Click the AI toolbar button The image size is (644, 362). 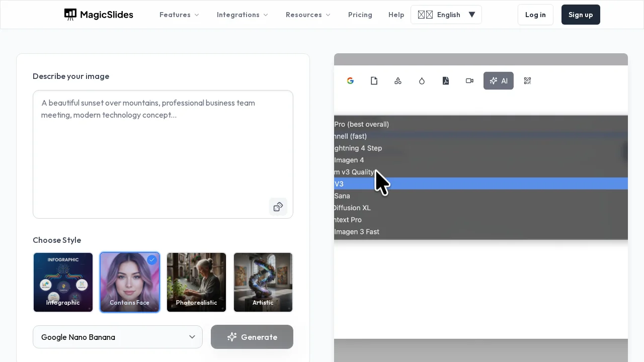tap(499, 80)
